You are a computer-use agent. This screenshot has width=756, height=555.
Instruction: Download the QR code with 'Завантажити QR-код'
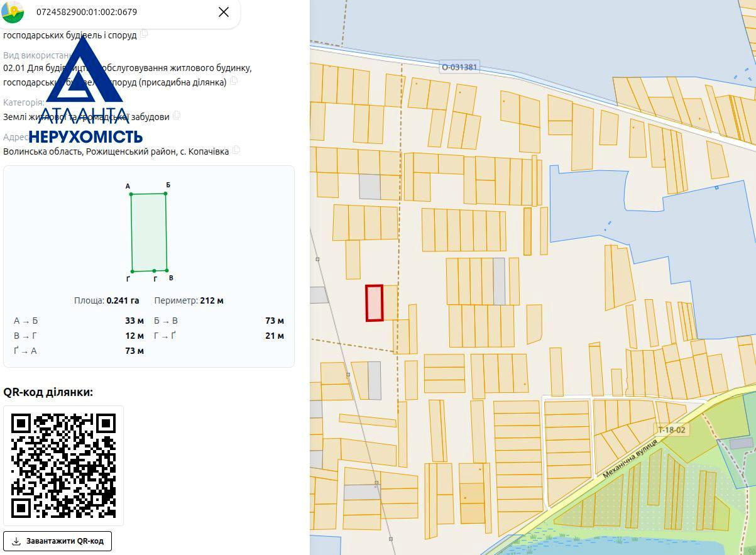click(x=58, y=541)
